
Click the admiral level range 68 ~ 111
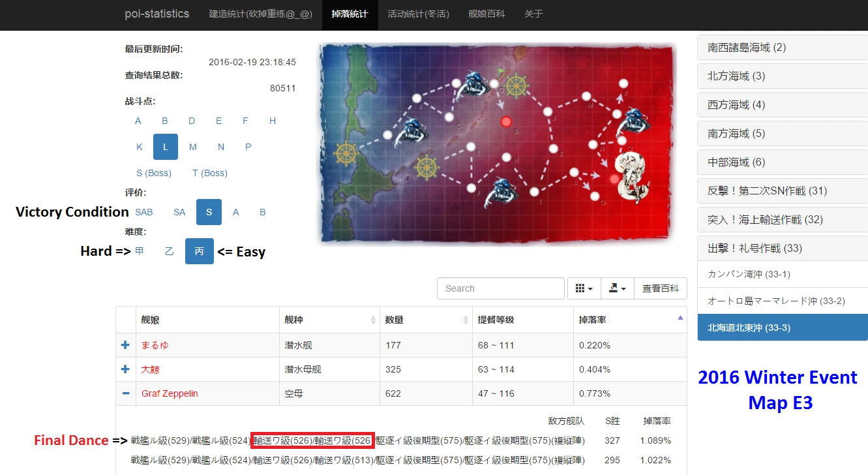496,345
